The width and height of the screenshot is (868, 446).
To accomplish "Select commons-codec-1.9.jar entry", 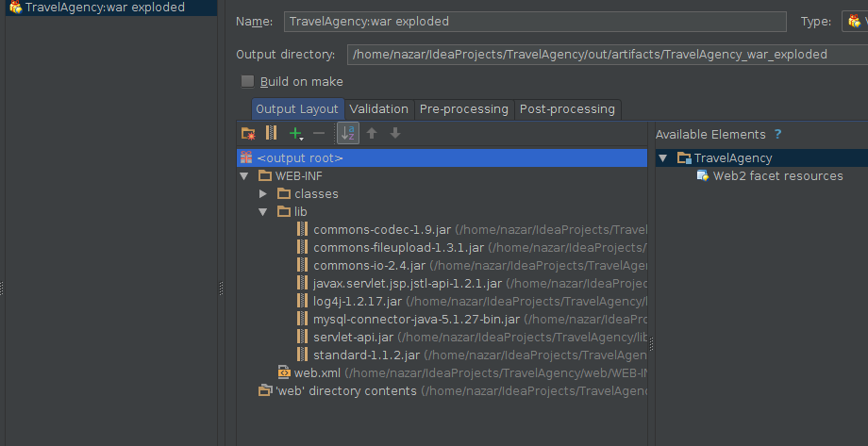I will tap(382, 230).
